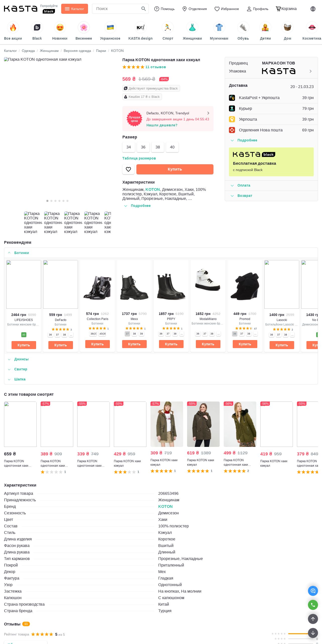The image size is (322, 644).
Task: Open Детям category icon
Action: tap(265, 28)
